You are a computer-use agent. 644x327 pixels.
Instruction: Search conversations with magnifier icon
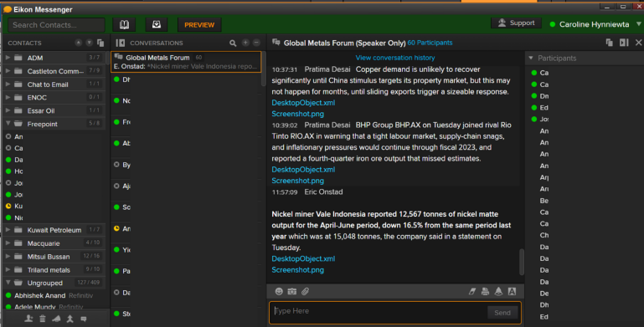pyautogui.click(x=233, y=43)
